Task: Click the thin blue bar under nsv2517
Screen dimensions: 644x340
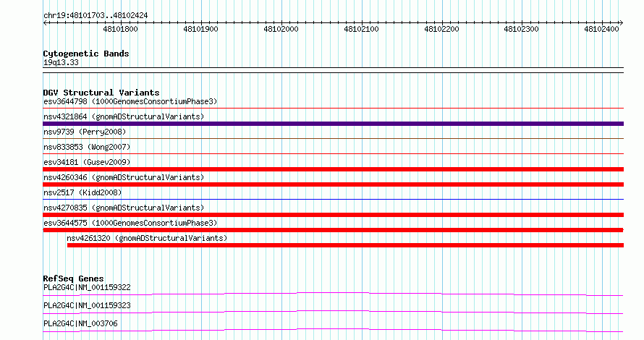Action: click(333, 200)
